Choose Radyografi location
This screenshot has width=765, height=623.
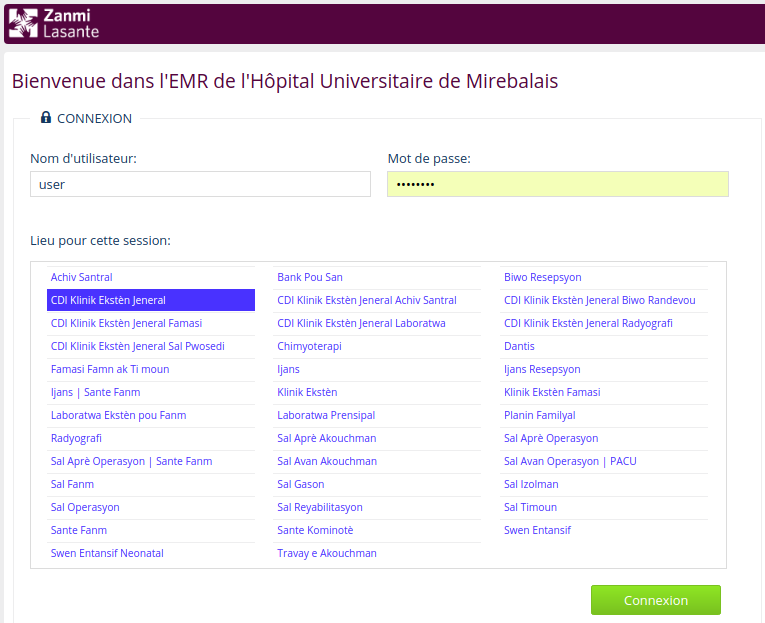[x=151, y=438]
